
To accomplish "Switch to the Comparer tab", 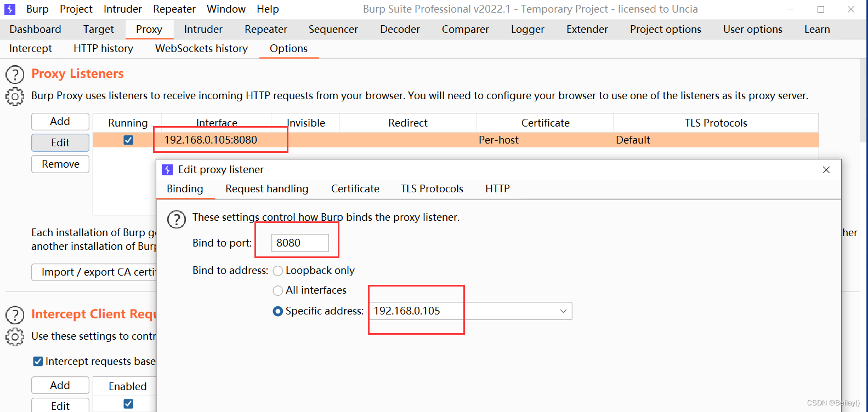I will (466, 30).
